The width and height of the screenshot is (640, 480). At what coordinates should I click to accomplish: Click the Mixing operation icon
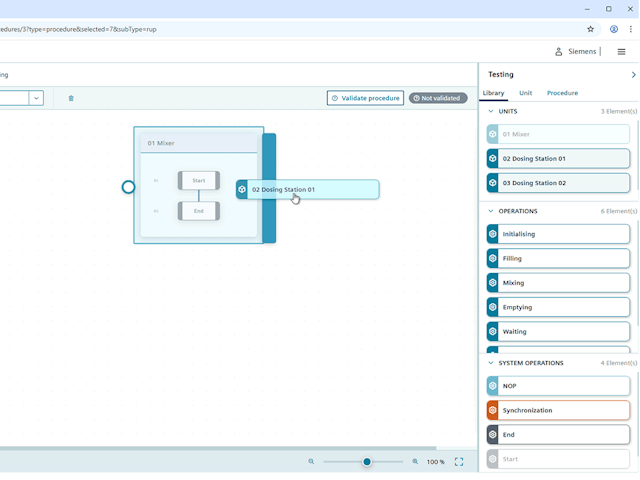[493, 283]
